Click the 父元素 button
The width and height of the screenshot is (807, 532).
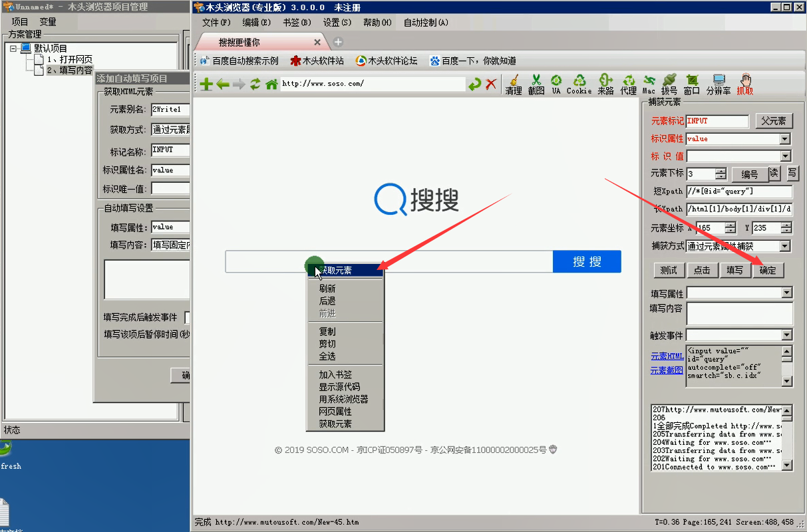pyautogui.click(x=774, y=121)
